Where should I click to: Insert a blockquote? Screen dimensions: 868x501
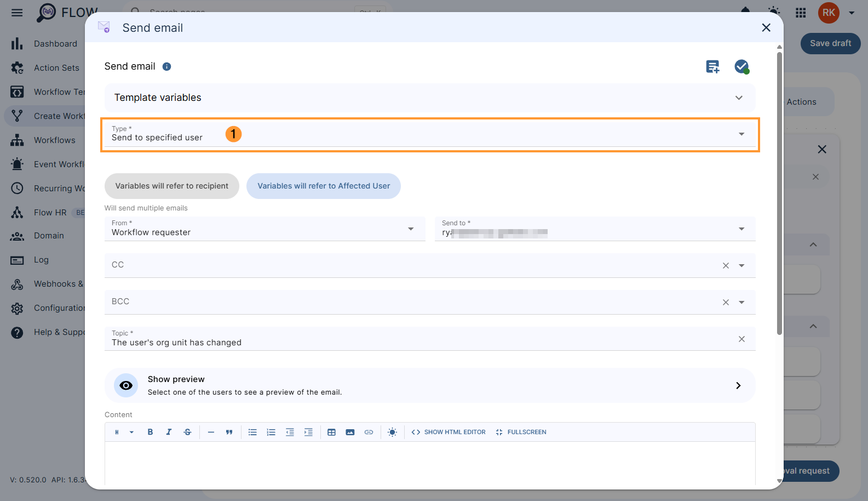pyautogui.click(x=229, y=432)
